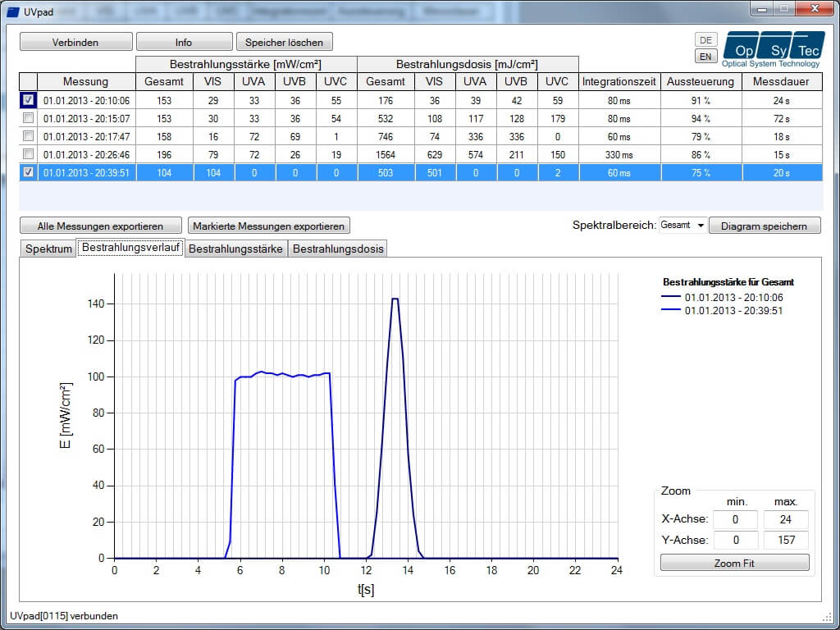The width and height of the screenshot is (840, 630).
Task: Open the Bestrahlungsstärke tab
Action: point(235,249)
